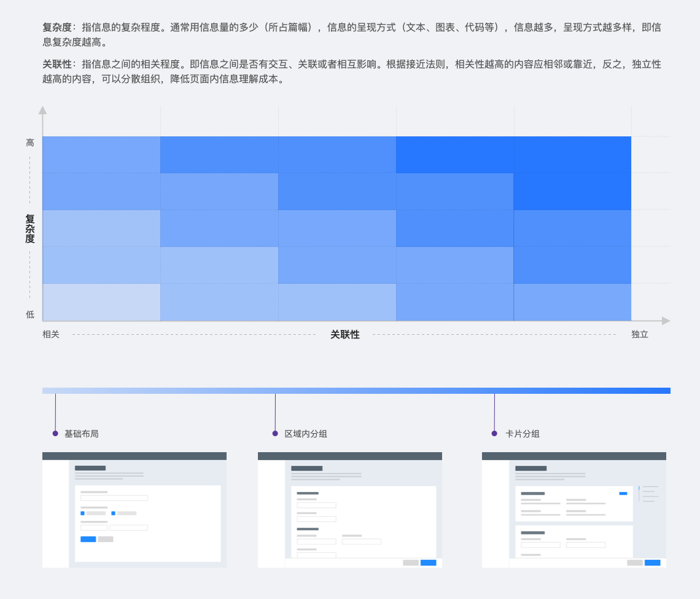Screen dimensions: 700x599
Task: Click the small blue action icon in the 卡片分组 card
Action: (623, 493)
